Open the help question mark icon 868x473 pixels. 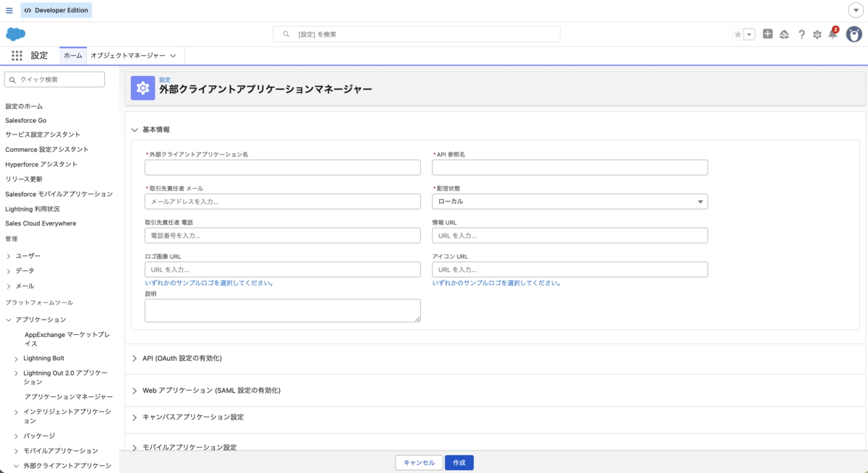click(801, 34)
